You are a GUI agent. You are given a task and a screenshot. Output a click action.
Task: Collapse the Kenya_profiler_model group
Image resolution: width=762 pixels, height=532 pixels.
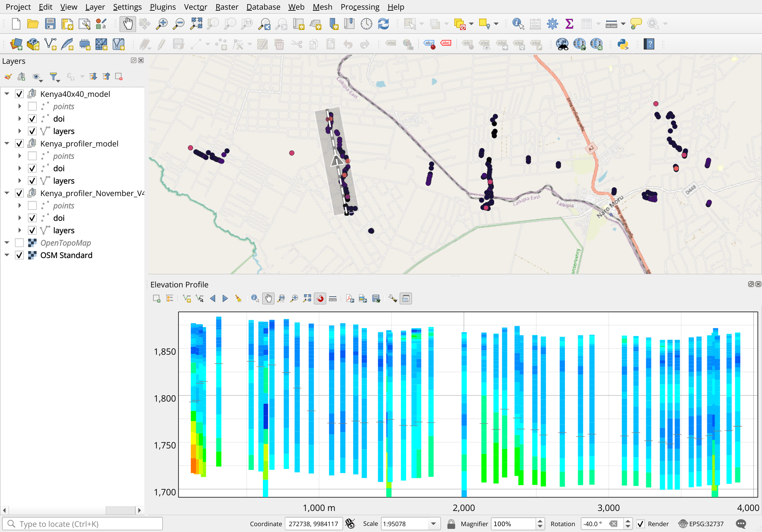coord(7,143)
